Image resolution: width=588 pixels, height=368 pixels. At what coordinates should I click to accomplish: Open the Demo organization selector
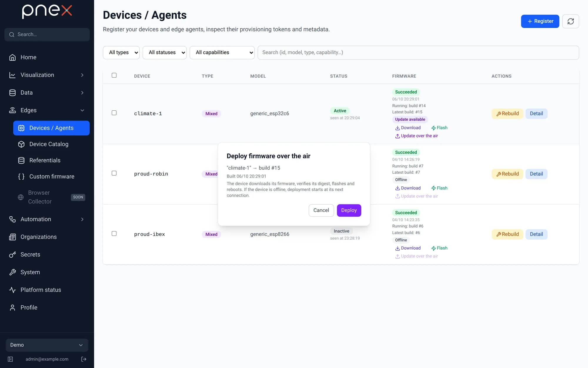[x=47, y=345]
